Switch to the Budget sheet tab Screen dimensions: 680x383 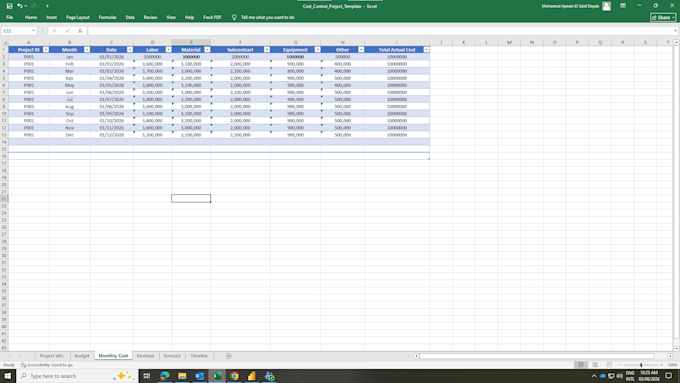(x=82, y=356)
